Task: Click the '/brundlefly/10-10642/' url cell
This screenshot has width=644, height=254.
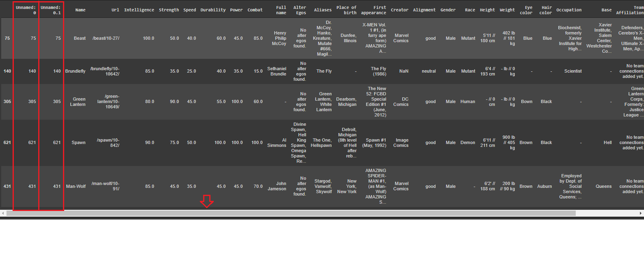Action: point(105,71)
